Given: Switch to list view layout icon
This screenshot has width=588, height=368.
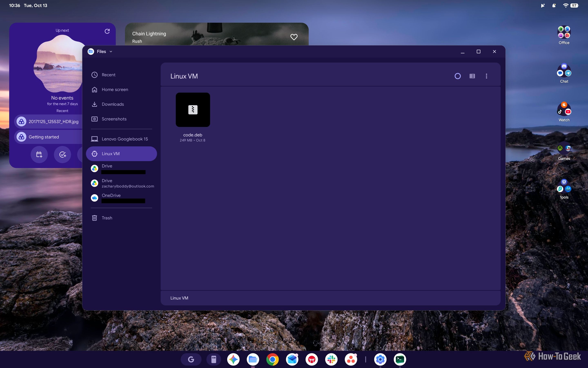Looking at the screenshot, I should pos(472,76).
